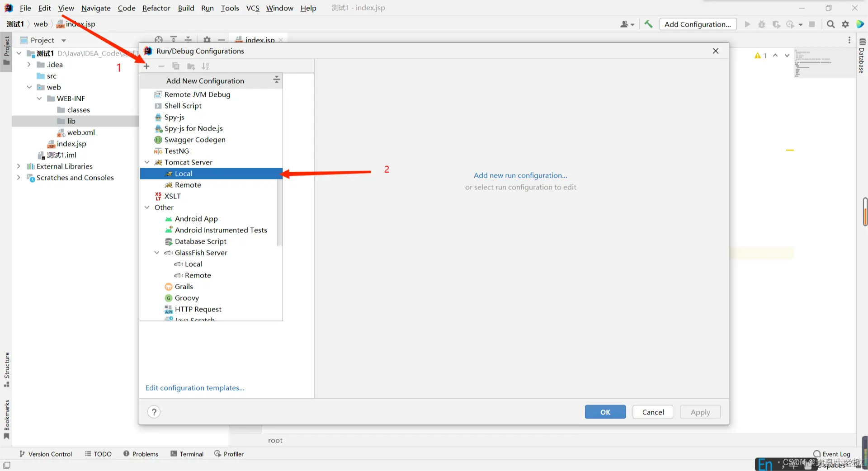Select Swagger Codegen configuration type

pos(211,140)
